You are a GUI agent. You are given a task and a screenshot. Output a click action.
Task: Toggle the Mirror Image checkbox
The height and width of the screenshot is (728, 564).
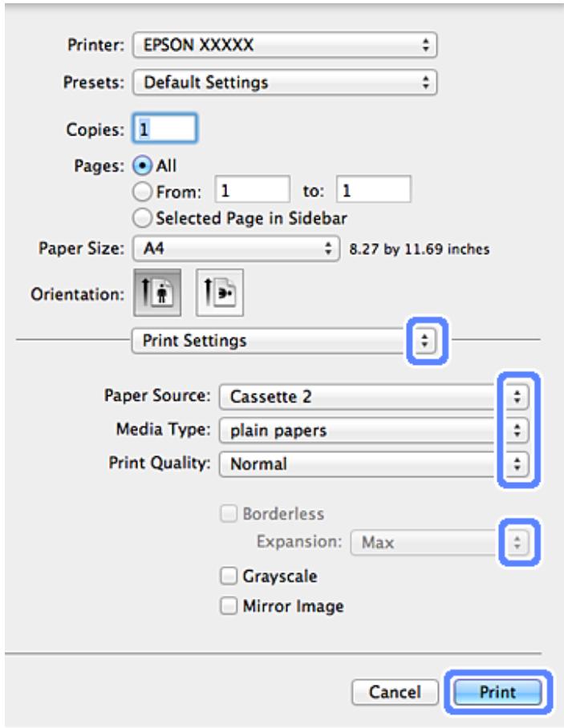[x=229, y=606]
